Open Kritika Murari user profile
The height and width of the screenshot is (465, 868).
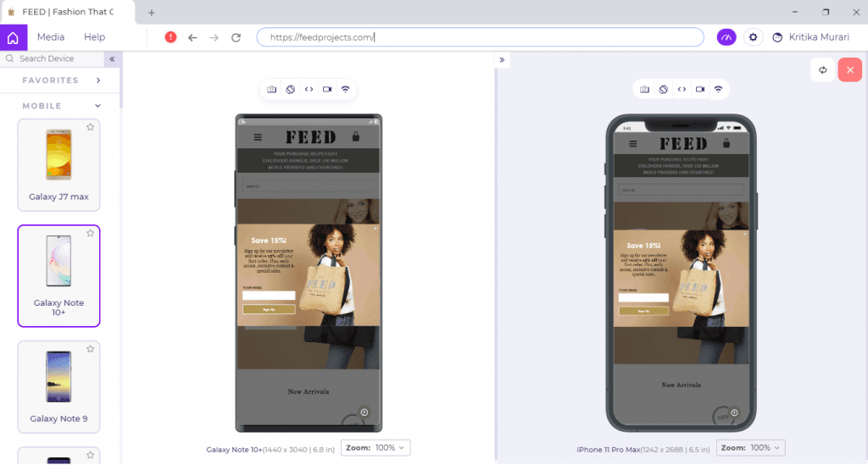coord(811,37)
